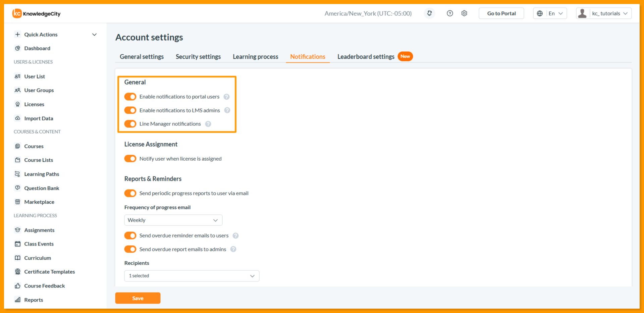Click the Import Data icon
Screen dimensions: 644x313
click(18, 118)
